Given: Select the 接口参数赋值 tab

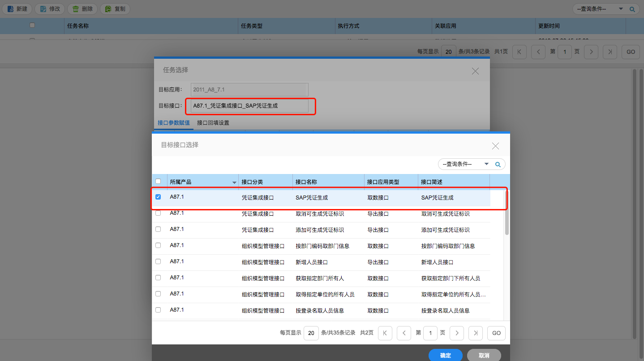Looking at the screenshot, I should (174, 123).
